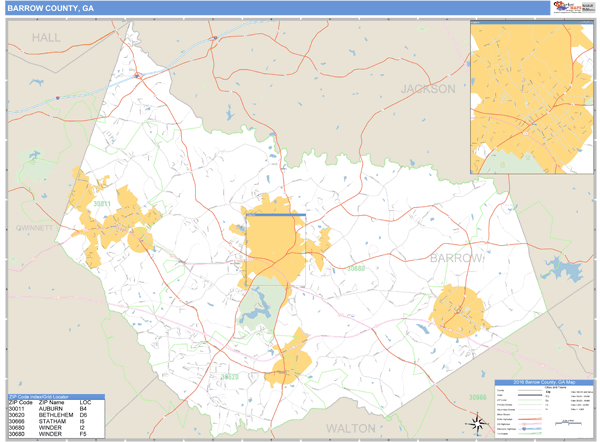600x442 pixels.
Task: Click the pink US Highways legend swatch
Action: 530,424
